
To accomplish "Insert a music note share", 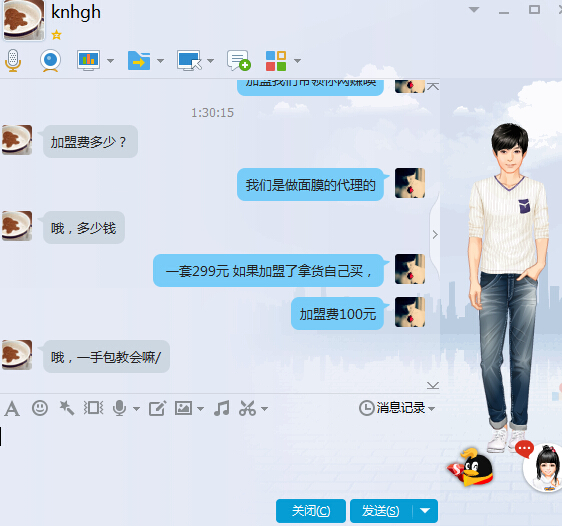I will [222, 408].
